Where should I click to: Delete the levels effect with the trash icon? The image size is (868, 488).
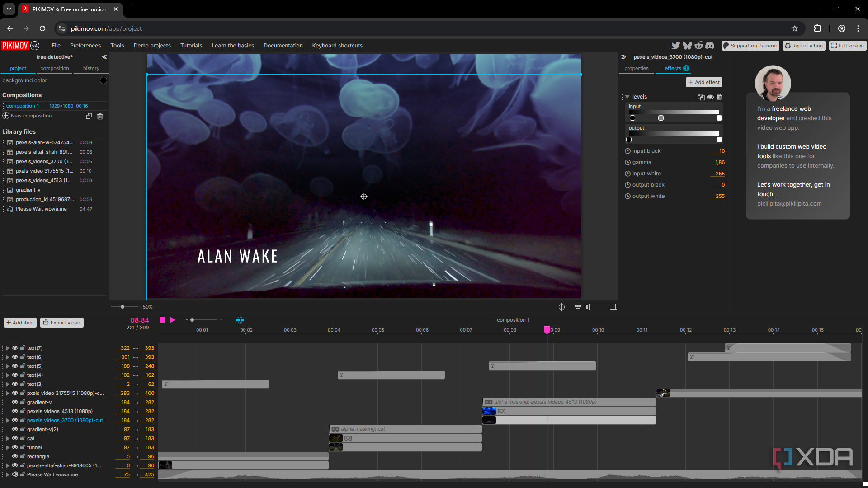pos(719,97)
